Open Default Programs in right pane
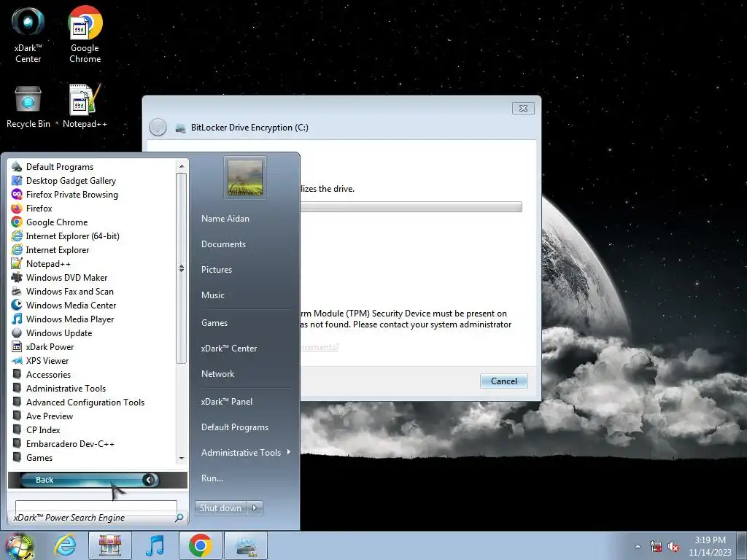The image size is (747, 560). 235,427
